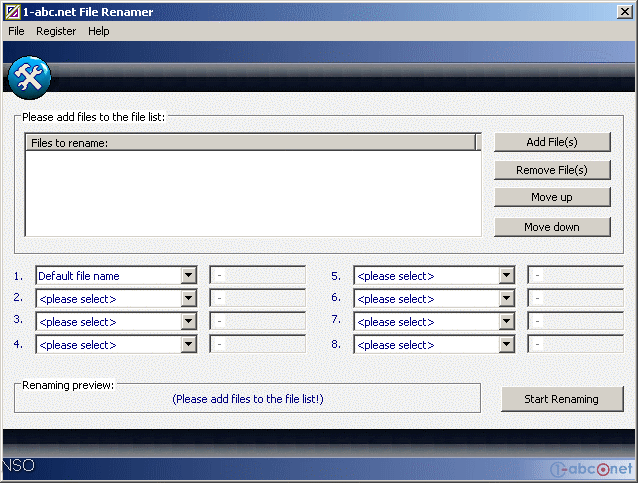
Task: Click the text field beside row 5
Action: pyautogui.click(x=575, y=275)
